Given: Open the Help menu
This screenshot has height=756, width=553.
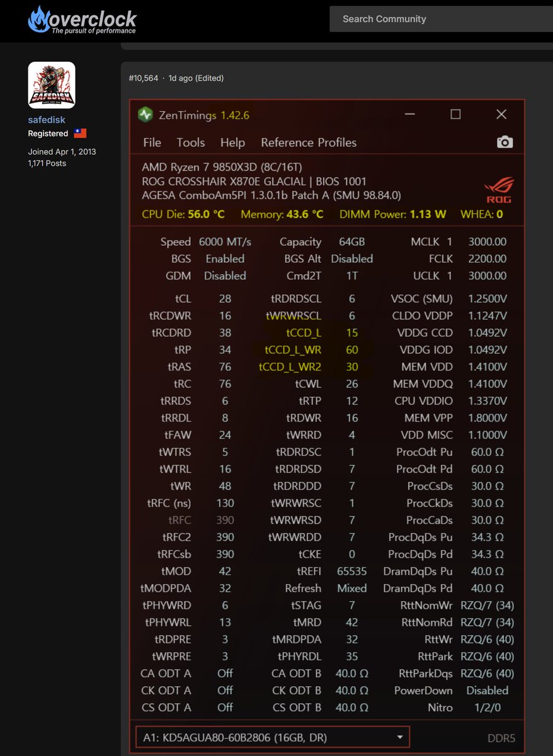Looking at the screenshot, I should [232, 142].
